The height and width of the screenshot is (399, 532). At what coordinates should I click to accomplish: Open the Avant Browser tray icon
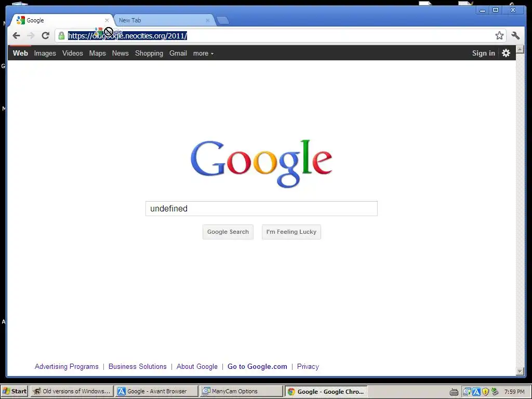coord(476,392)
